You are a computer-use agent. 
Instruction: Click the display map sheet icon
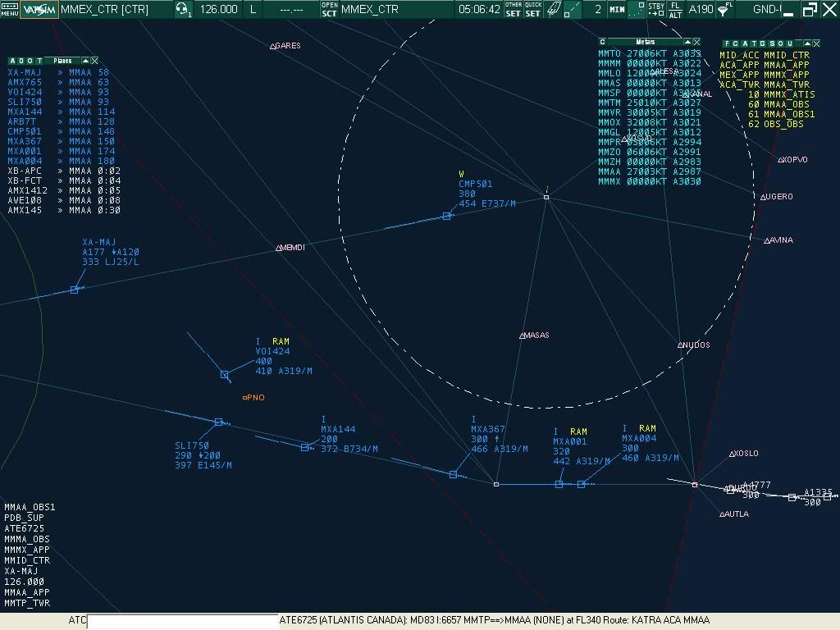(x=554, y=10)
